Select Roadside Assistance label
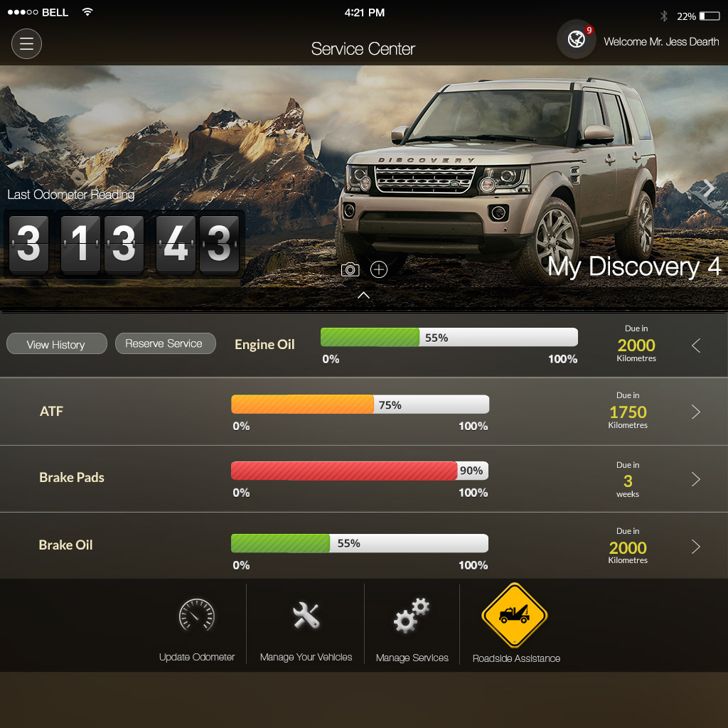The height and width of the screenshot is (728, 728). click(516, 658)
